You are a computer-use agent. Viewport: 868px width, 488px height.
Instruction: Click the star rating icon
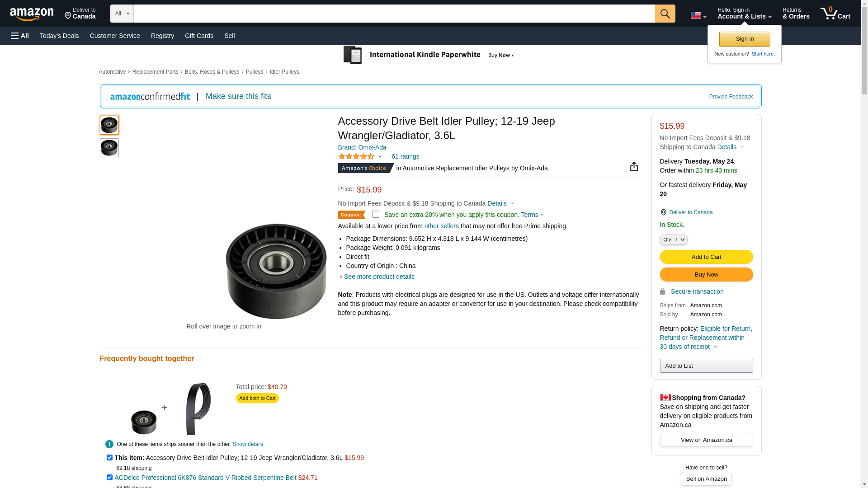click(x=356, y=156)
